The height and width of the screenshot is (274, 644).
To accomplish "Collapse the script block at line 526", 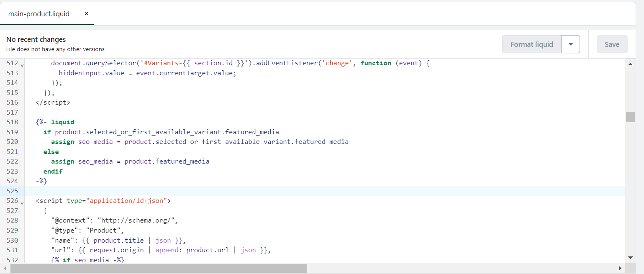I will point(22,203).
